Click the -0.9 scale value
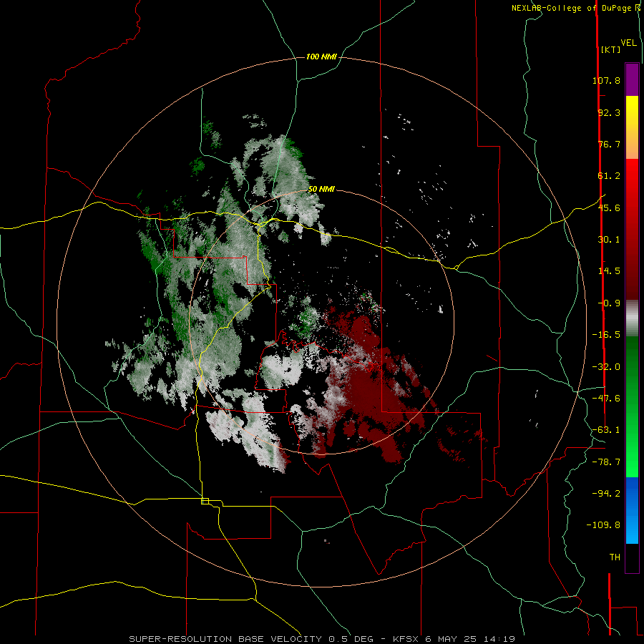Viewport: 644px width, 644px height. click(609, 303)
